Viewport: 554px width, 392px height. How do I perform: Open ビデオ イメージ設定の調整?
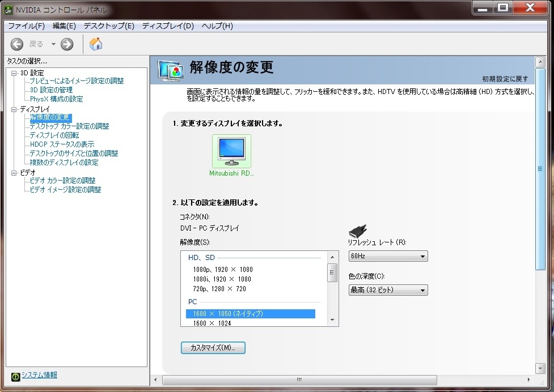coord(65,190)
